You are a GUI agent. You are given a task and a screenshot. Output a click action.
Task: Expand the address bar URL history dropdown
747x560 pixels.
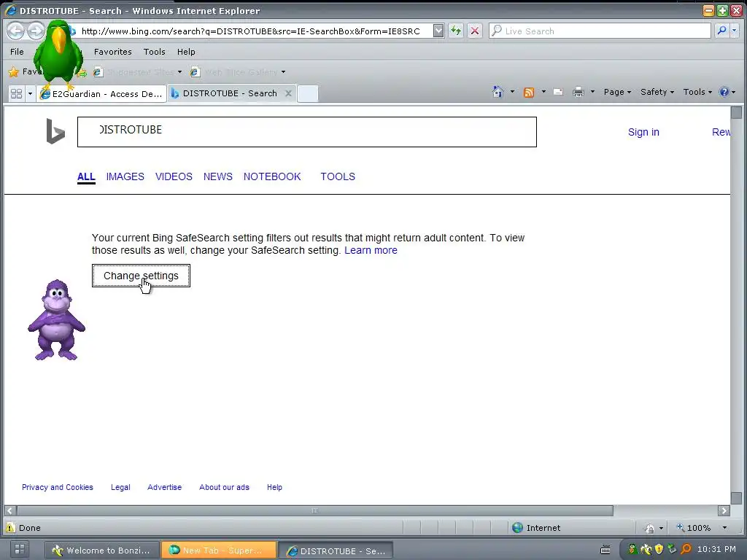[x=438, y=31]
